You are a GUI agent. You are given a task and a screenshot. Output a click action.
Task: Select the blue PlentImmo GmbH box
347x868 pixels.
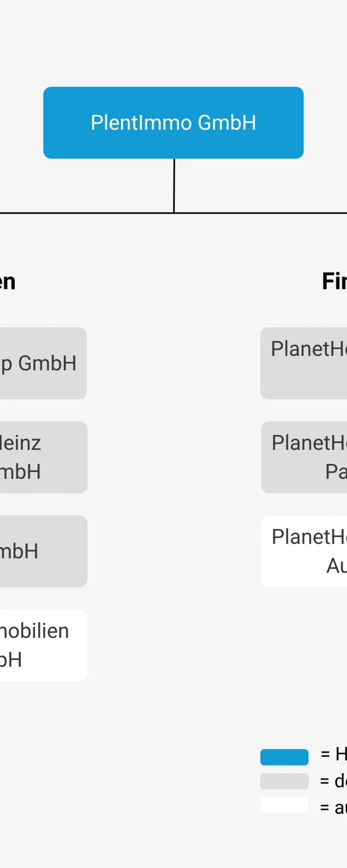click(x=173, y=123)
